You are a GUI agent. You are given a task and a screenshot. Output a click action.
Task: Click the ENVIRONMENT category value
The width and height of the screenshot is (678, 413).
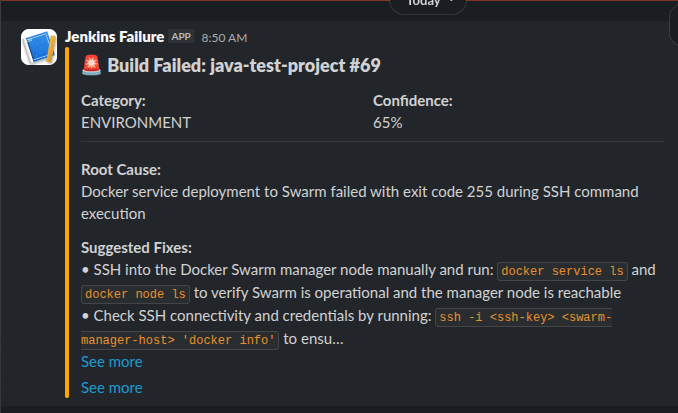[x=135, y=123]
